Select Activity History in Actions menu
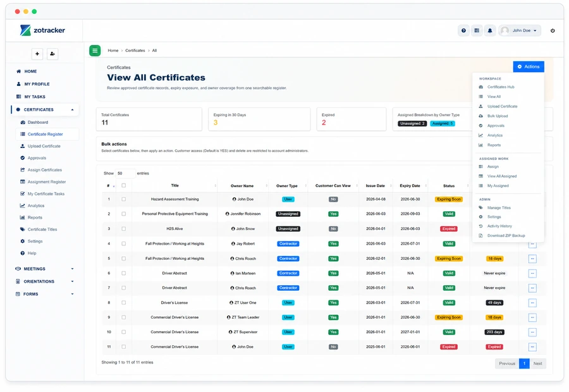Screen dimensions: 569x392 (x=499, y=226)
